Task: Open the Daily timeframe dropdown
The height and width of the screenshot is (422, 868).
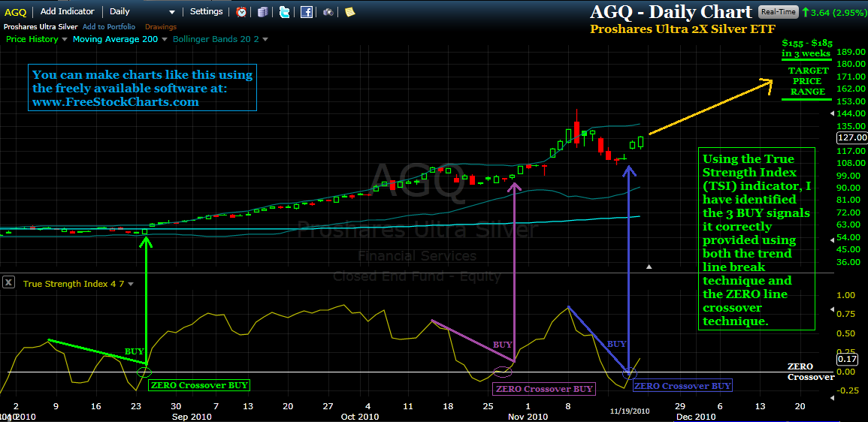Action: tap(142, 11)
